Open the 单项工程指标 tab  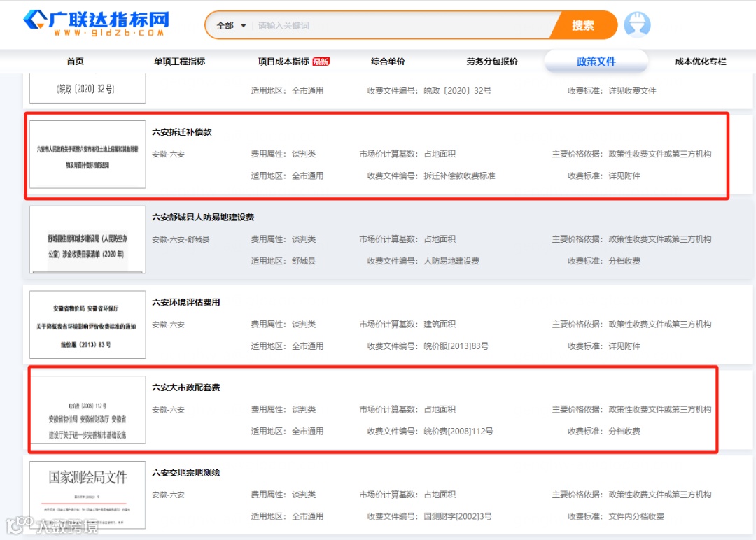coord(179,61)
